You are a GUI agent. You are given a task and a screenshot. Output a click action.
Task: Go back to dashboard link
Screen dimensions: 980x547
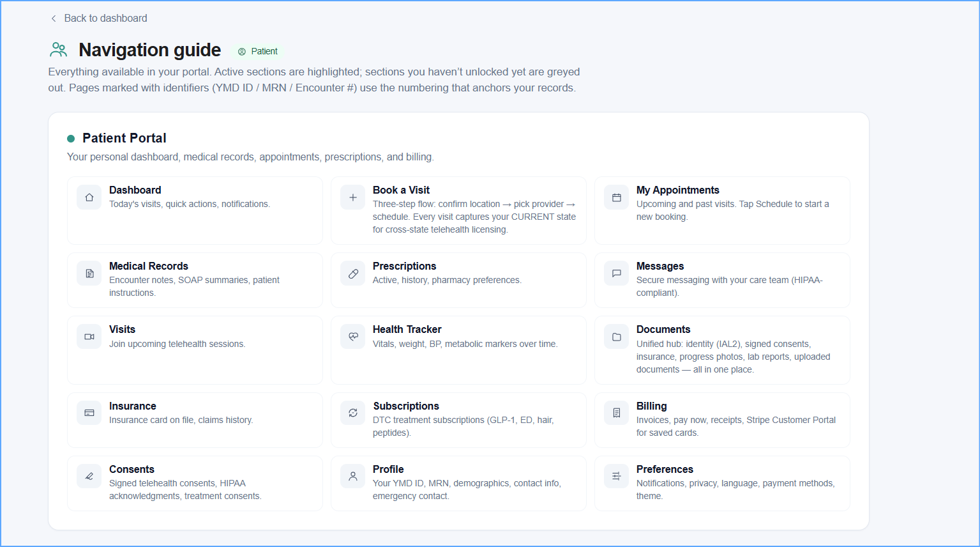[99, 19]
